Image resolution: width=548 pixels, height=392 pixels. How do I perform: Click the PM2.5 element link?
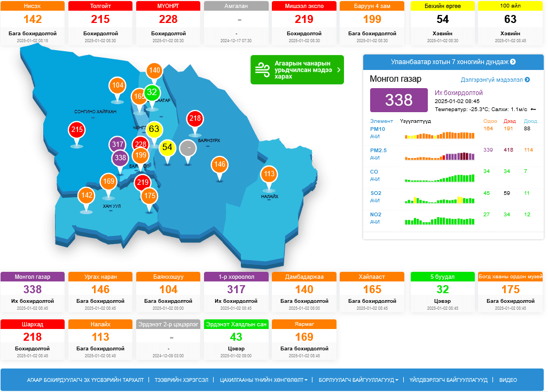pos(378,151)
